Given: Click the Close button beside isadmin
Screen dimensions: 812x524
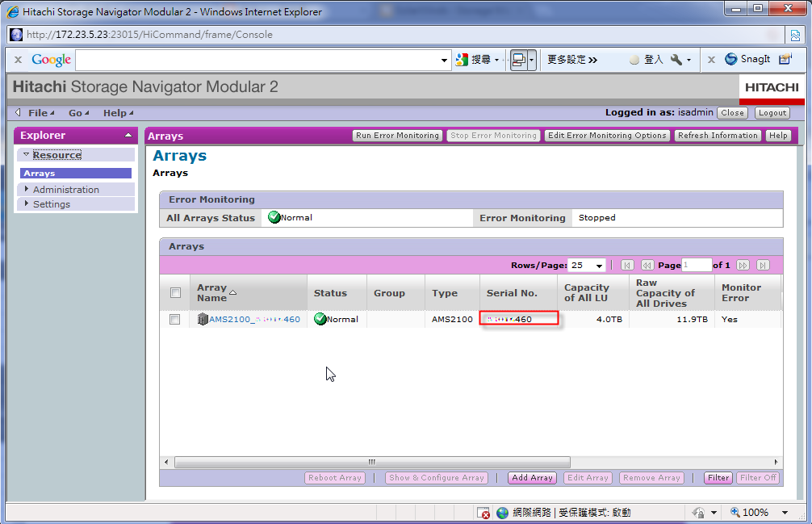Looking at the screenshot, I should pos(732,113).
